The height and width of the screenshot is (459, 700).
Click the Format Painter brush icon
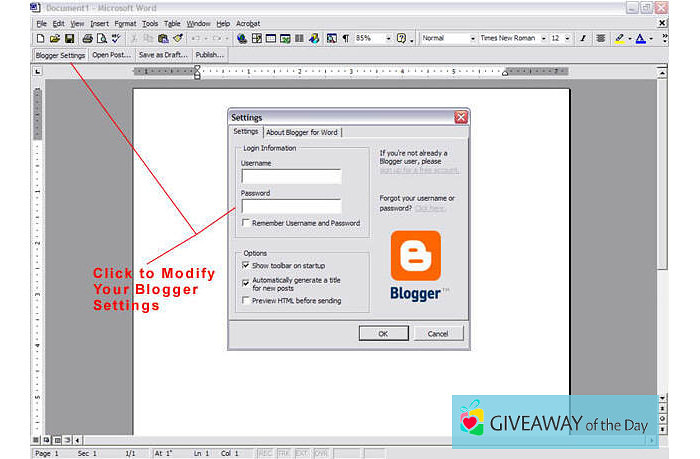[177, 38]
